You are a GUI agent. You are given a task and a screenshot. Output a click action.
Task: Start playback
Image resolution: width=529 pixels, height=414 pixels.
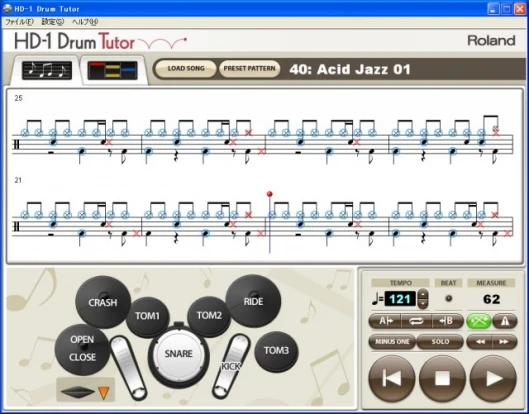tap(493, 379)
